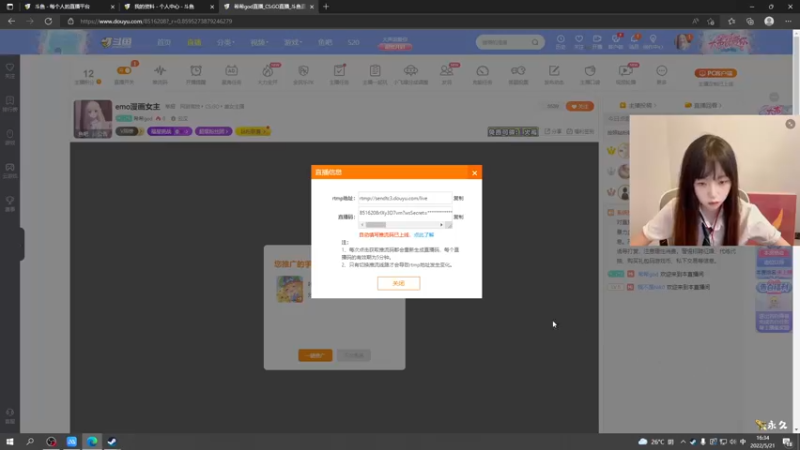Open the taskbar search magnifier
Screen dimensions: 800x450
(x=30, y=441)
